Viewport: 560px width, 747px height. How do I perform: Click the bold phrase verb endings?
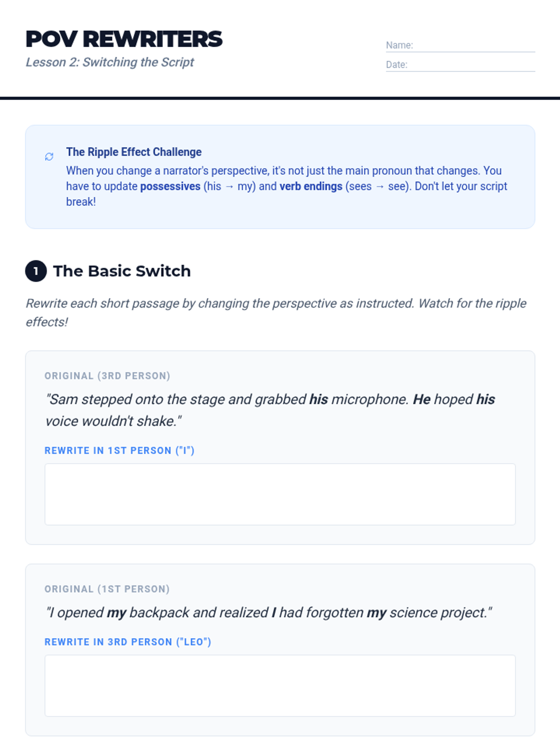click(311, 186)
